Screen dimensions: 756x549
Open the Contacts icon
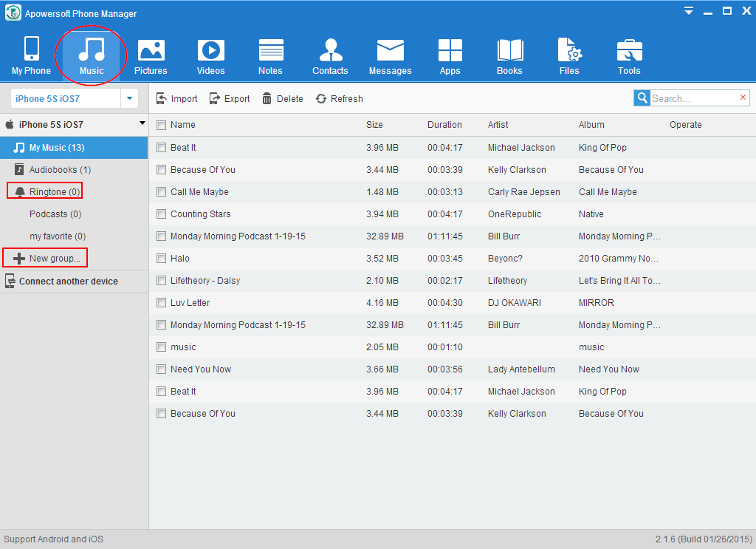[330, 56]
